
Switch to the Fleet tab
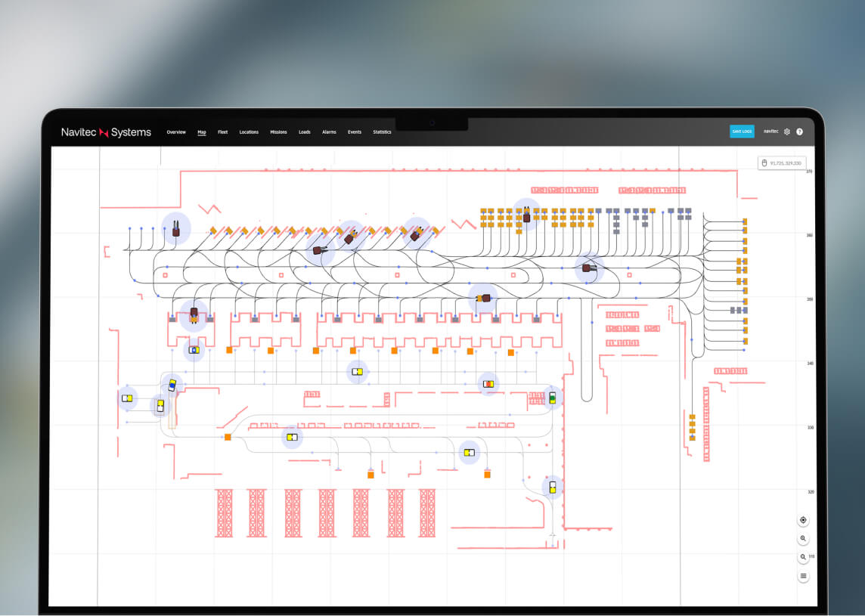223,132
